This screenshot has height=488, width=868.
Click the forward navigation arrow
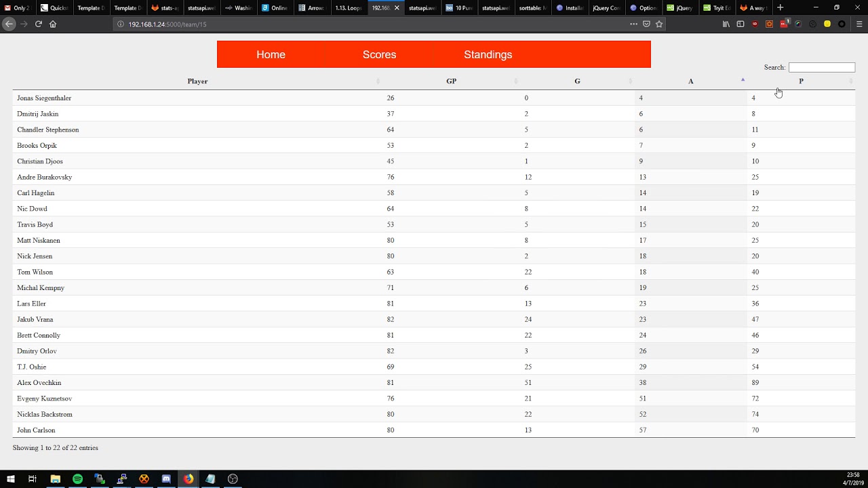coord(24,24)
